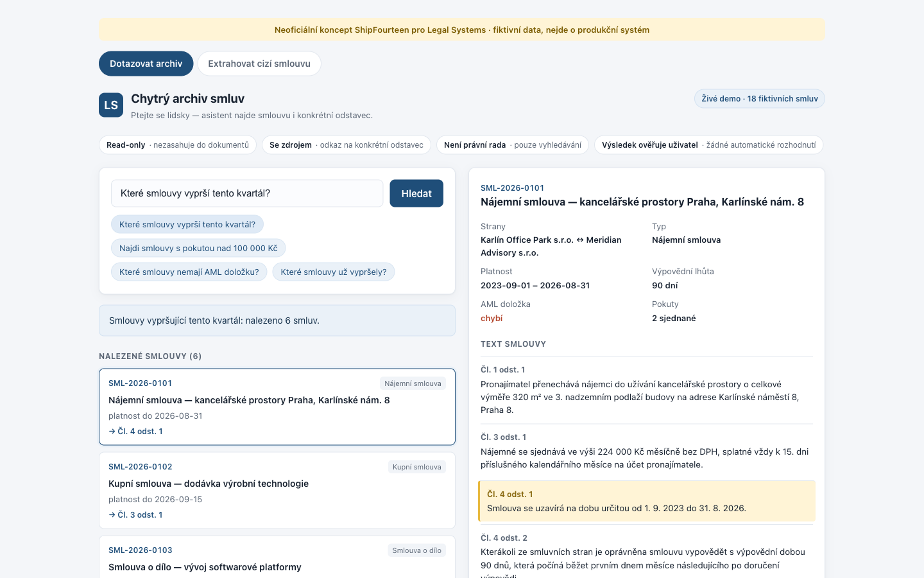This screenshot has height=578, width=924.
Task: Click the result summary nalezeno 6 smluv
Action: tap(277, 320)
